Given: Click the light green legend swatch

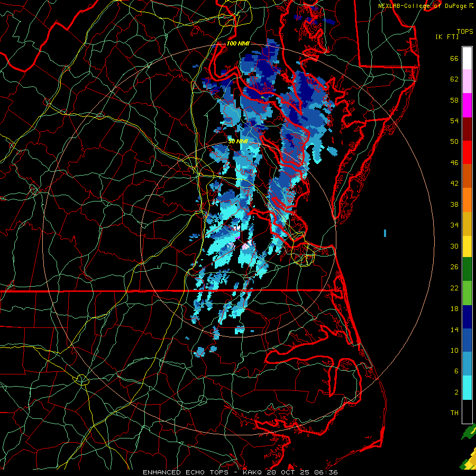Looking at the screenshot, I should pyautogui.click(x=467, y=293).
